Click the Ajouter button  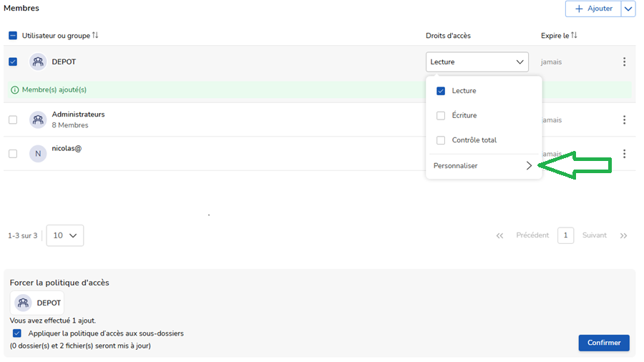point(593,9)
